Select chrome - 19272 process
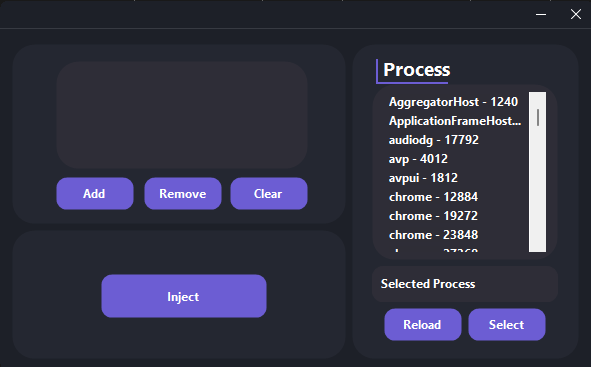Image resolution: width=591 pixels, height=367 pixels. tap(433, 216)
